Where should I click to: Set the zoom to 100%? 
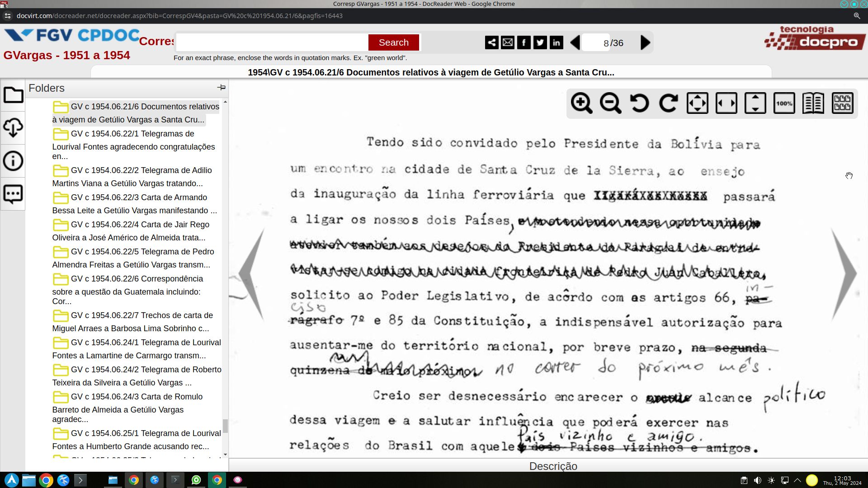784,103
